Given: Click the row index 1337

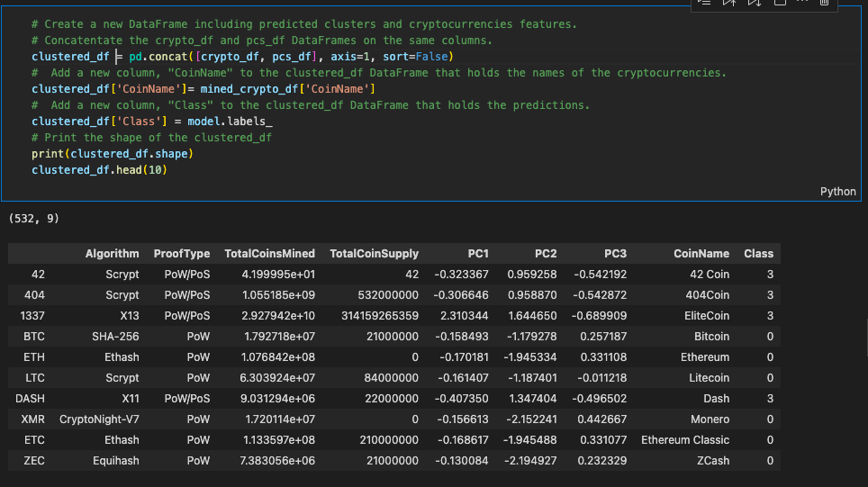Looking at the screenshot, I should click(32, 316).
